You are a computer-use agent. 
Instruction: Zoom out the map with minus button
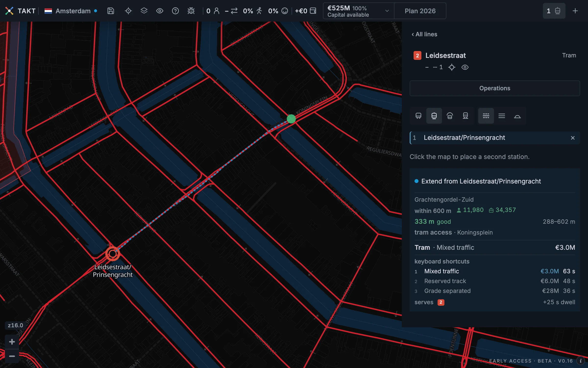(12, 356)
